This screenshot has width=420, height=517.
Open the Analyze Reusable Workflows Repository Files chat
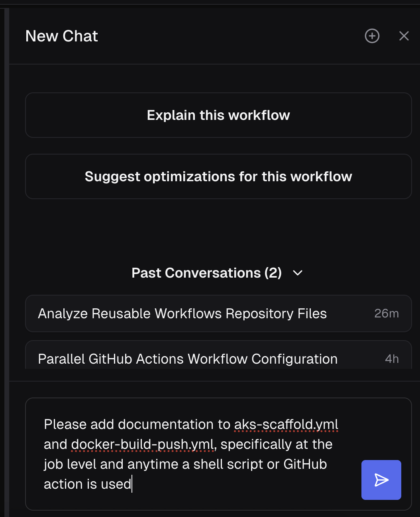[182, 313]
